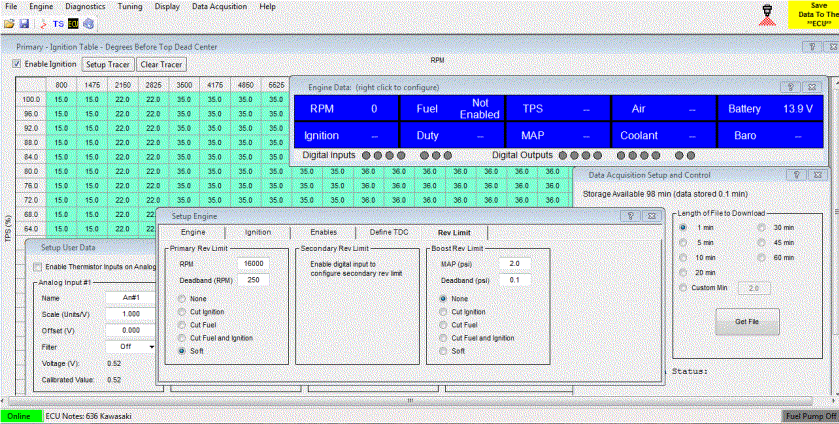Enable Thermistor Inputs on Analog checkbox
The height and width of the screenshot is (424, 839).
37,267
